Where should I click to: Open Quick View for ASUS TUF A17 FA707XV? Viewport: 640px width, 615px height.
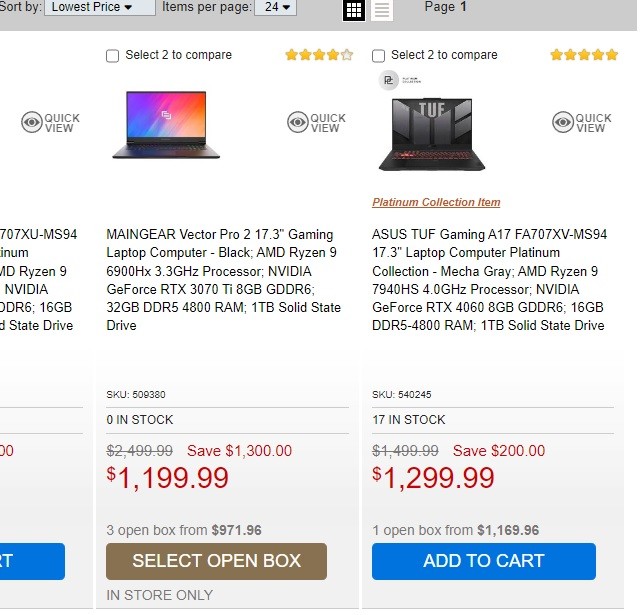point(582,122)
